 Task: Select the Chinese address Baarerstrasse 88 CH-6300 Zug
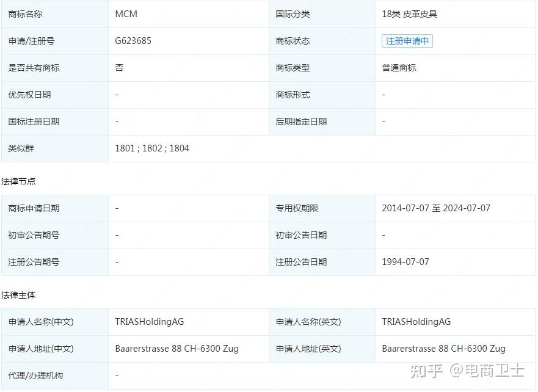pyautogui.click(x=176, y=349)
